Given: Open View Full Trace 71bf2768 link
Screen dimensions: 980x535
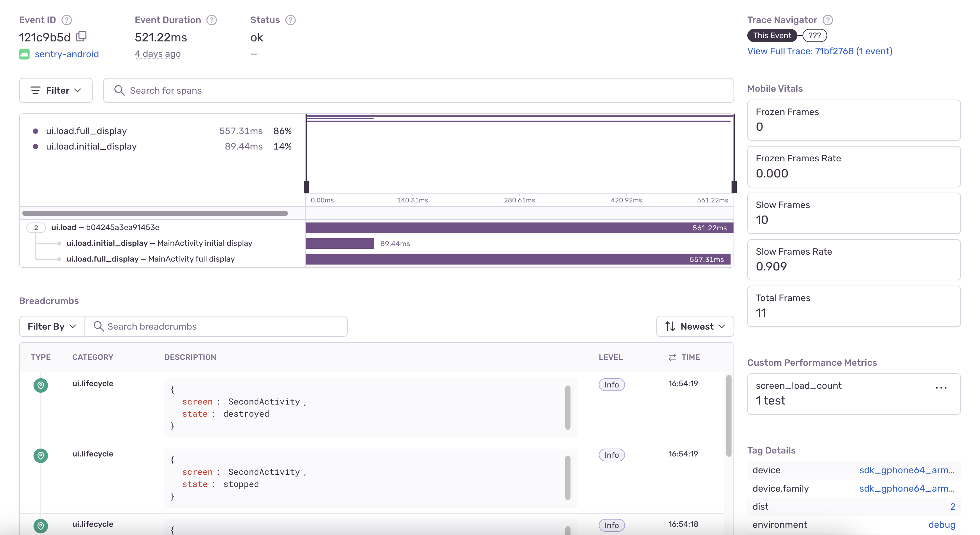Looking at the screenshot, I should tap(819, 51).
